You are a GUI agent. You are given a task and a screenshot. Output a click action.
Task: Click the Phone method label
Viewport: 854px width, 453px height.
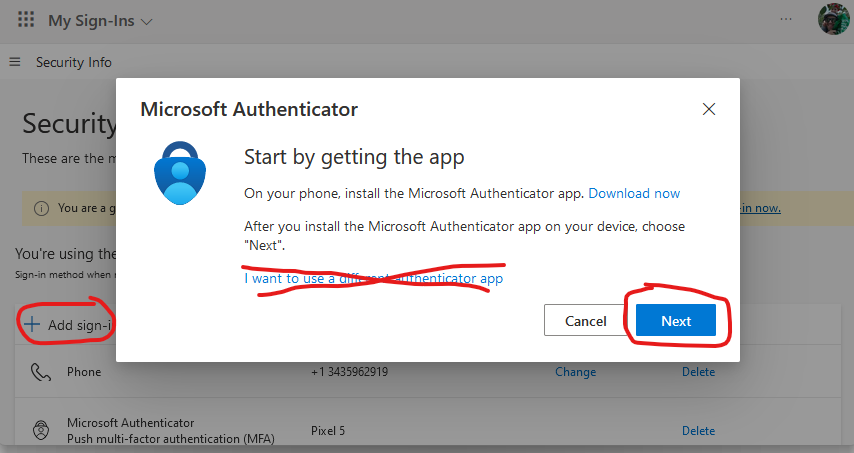[84, 372]
